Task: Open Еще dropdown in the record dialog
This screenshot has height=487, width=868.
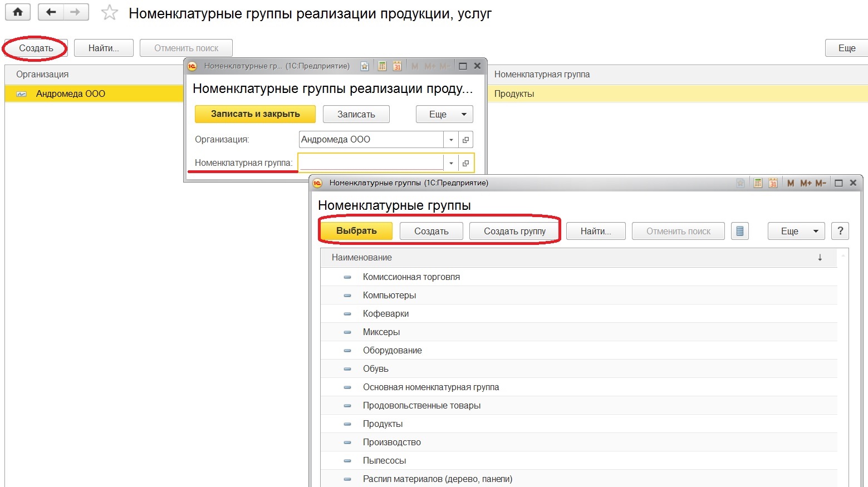Action: (444, 114)
